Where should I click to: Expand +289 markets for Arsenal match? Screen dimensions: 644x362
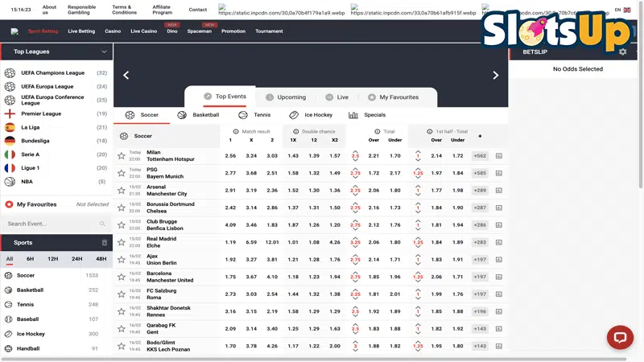pyautogui.click(x=480, y=191)
